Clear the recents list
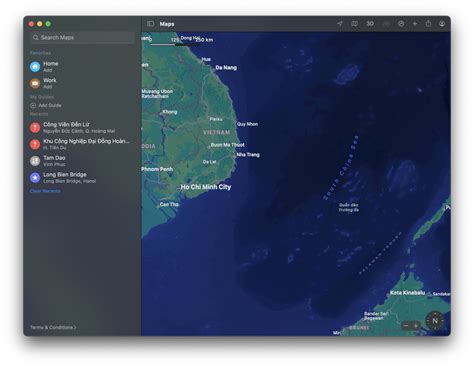This screenshot has width=474, height=367. click(45, 191)
